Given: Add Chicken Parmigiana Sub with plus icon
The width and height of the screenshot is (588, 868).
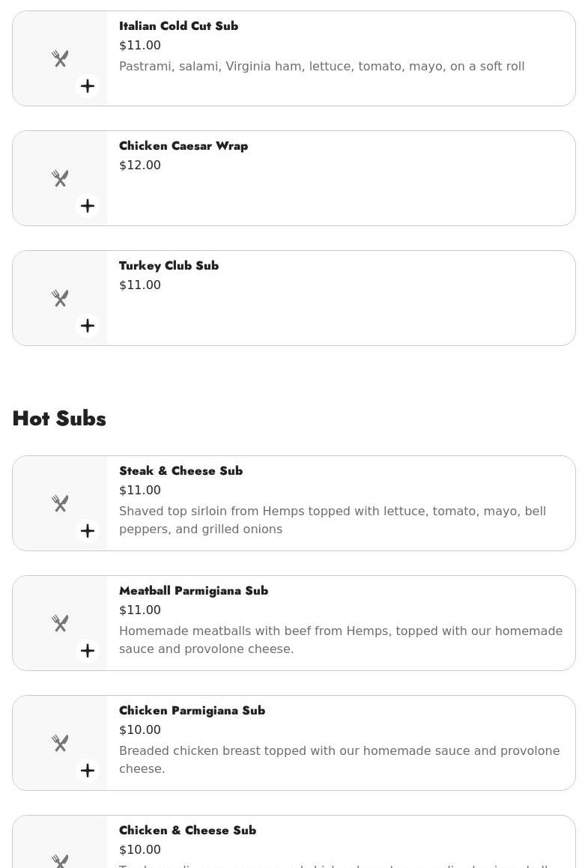Looking at the screenshot, I should coord(88,771).
